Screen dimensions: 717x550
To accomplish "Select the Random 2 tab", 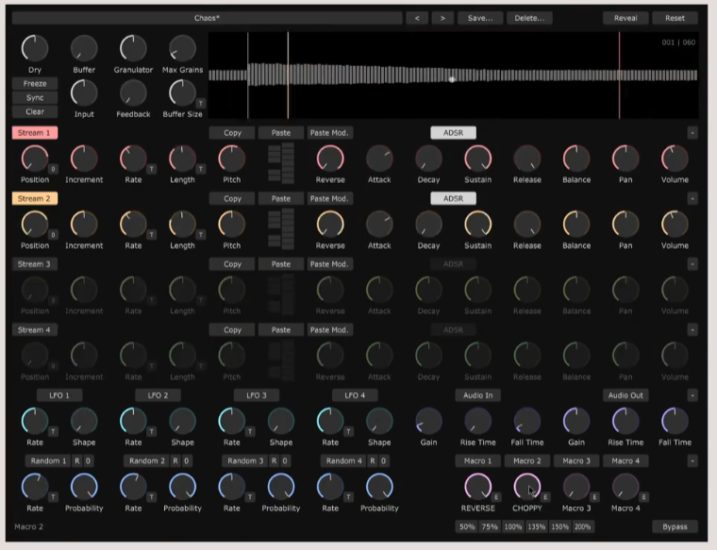I will click(147, 461).
